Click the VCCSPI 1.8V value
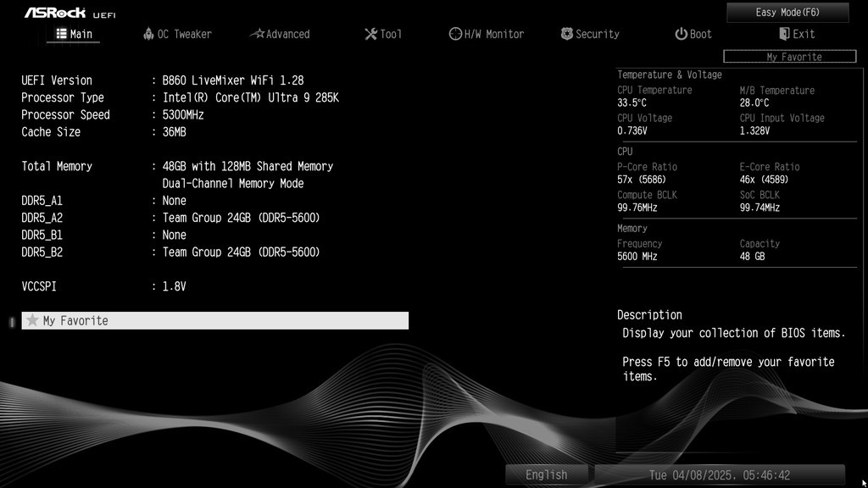868x488 pixels. 174,286
